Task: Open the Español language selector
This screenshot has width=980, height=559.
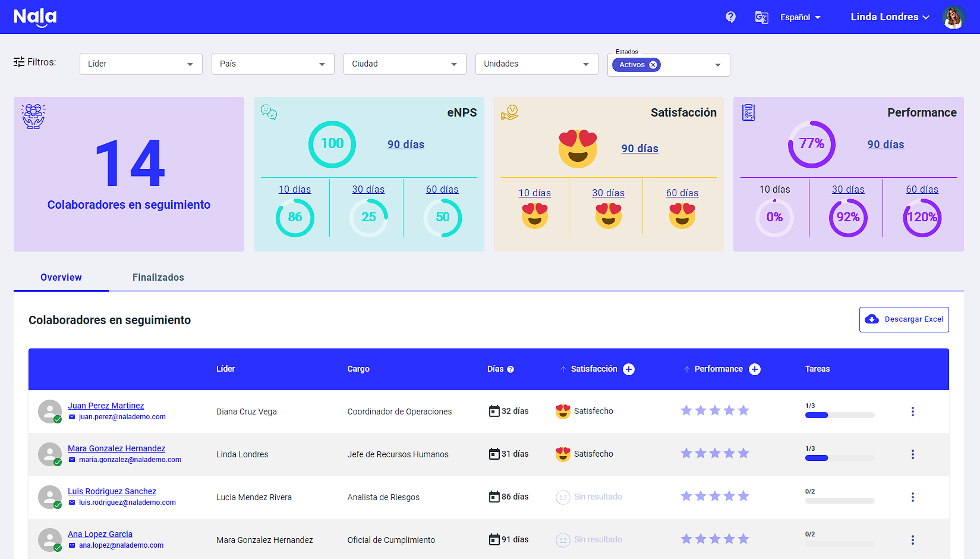Action: [800, 17]
